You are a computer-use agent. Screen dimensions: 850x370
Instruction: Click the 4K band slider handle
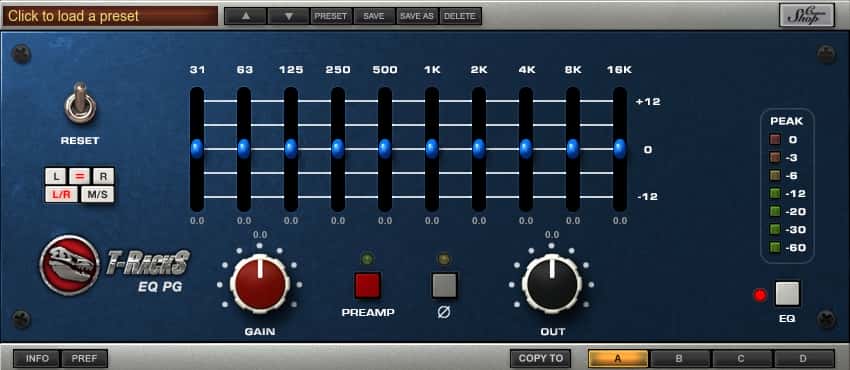coord(526,148)
